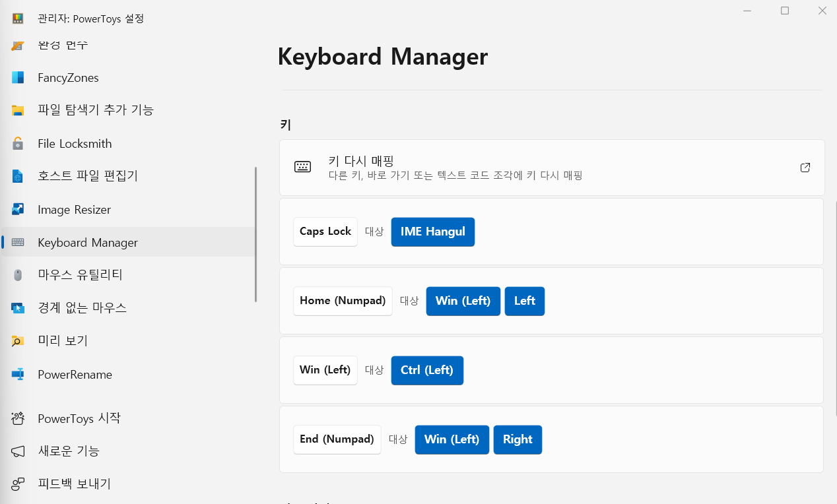Click Win (Left) chip in End (Numpad) row
This screenshot has height=504, width=837.
click(452, 439)
